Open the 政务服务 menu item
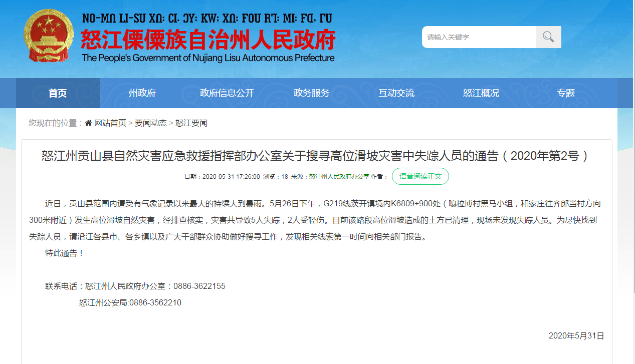This screenshot has width=635, height=364. click(x=312, y=93)
